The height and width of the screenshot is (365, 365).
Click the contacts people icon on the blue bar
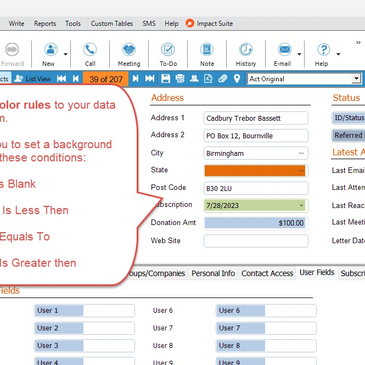tap(194, 79)
